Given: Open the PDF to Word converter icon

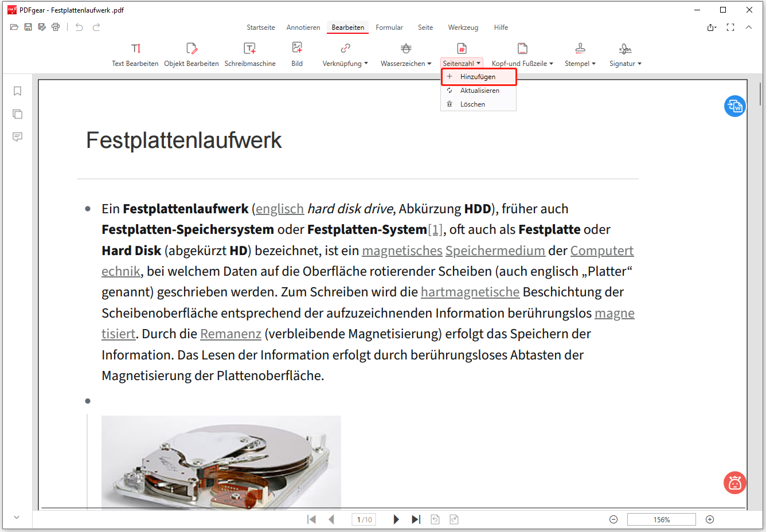Looking at the screenshot, I should click(734, 106).
